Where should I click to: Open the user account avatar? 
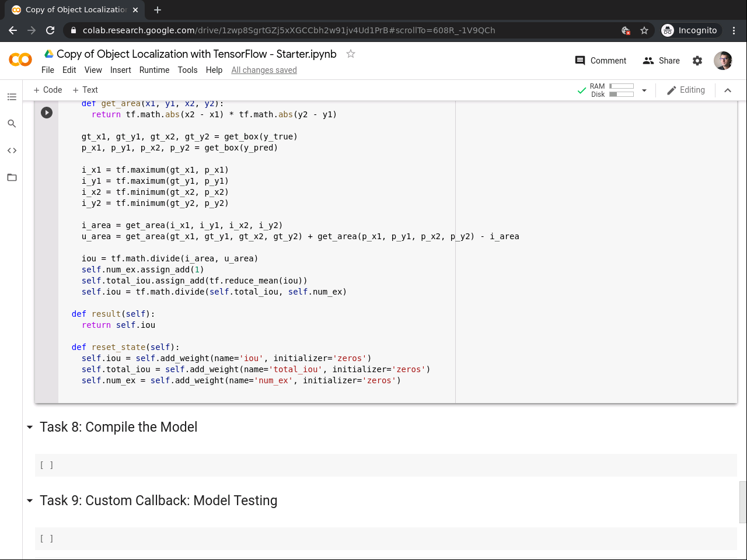(x=723, y=61)
